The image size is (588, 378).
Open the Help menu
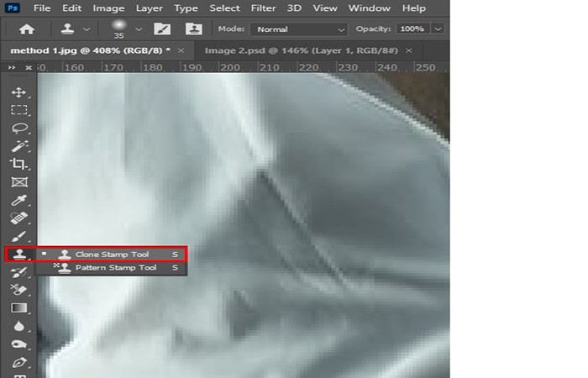click(414, 8)
